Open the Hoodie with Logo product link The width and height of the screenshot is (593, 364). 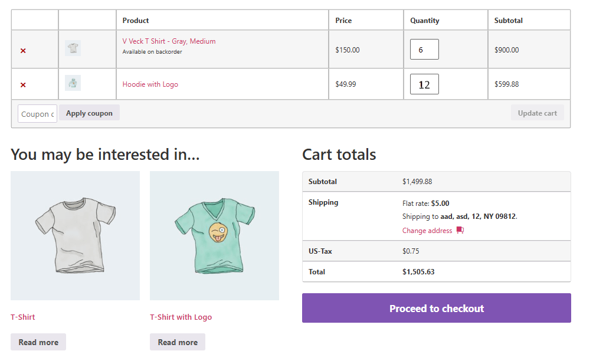pyautogui.click(x=150, y=84)
